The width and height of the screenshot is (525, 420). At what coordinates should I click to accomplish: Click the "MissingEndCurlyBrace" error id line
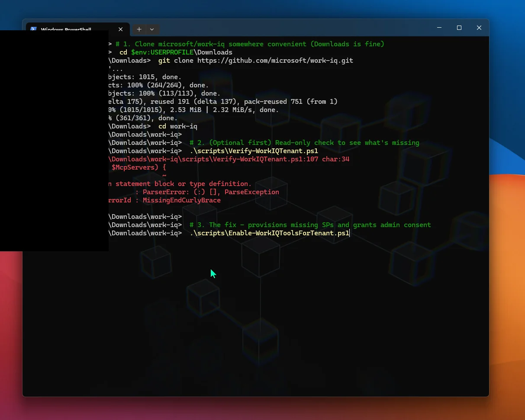(164, 200)
